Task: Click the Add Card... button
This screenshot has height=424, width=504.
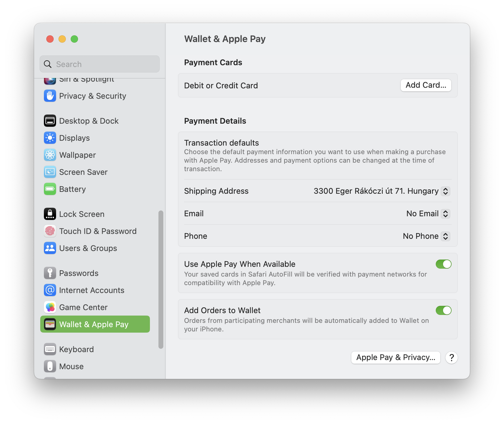Action: 426,85
